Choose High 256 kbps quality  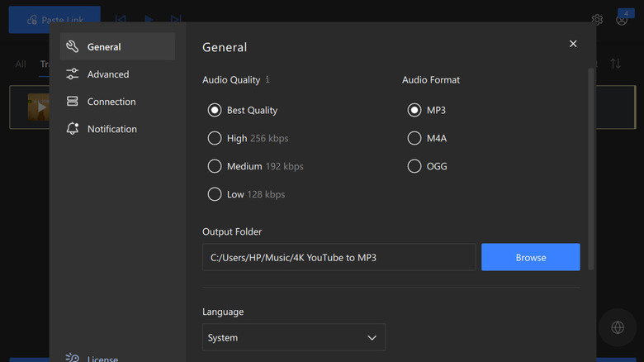click(215, 138)
